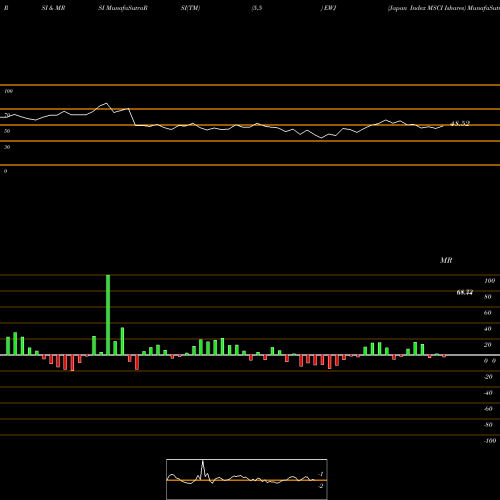The image size is (500, 500).
Task: Click the MR panel title
Action: 446,260
